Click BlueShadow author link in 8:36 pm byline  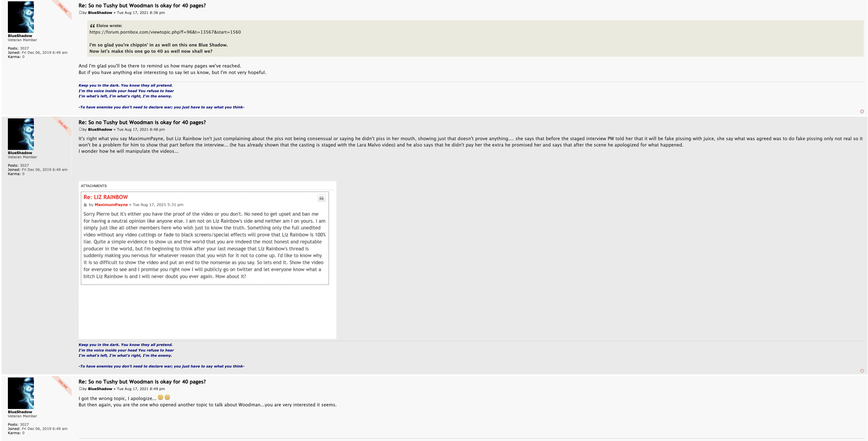coord(100,13)
